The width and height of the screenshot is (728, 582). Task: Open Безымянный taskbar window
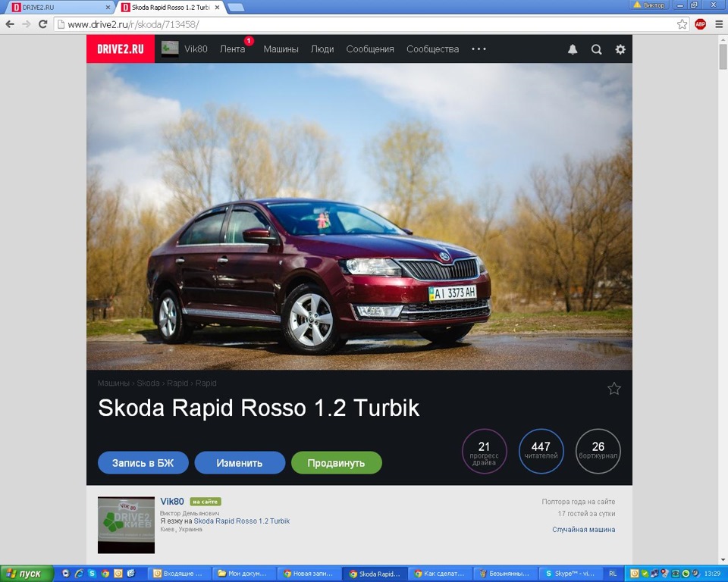505,574
